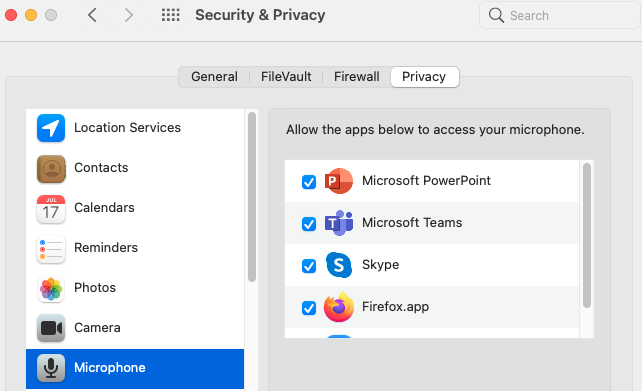Show all preferences grid icon

(170, 15)
